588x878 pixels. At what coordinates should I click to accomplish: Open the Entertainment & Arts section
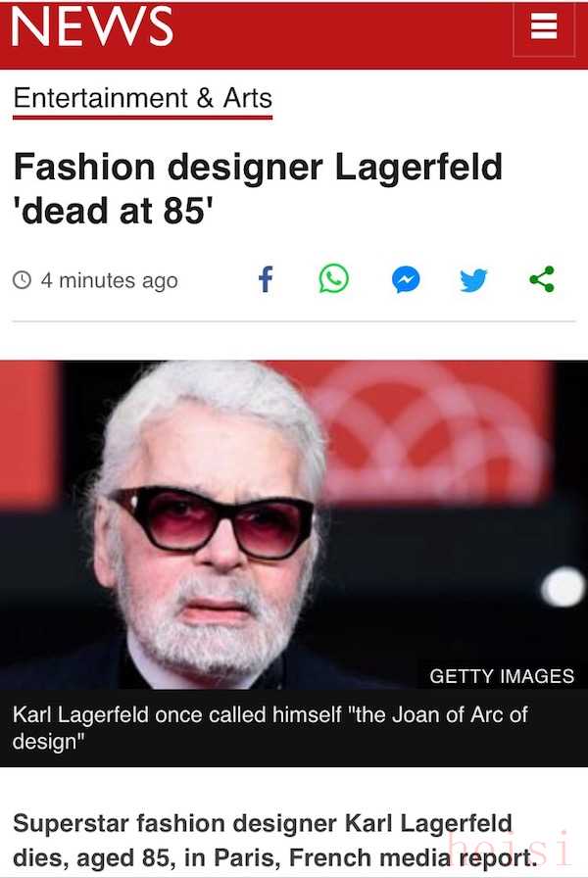click(143, 98)
